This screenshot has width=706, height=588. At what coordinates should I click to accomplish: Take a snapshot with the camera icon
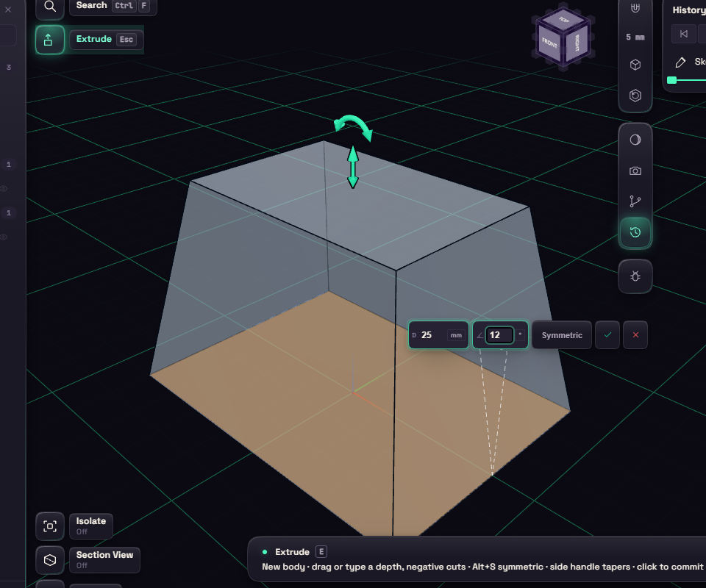(635, 171)
